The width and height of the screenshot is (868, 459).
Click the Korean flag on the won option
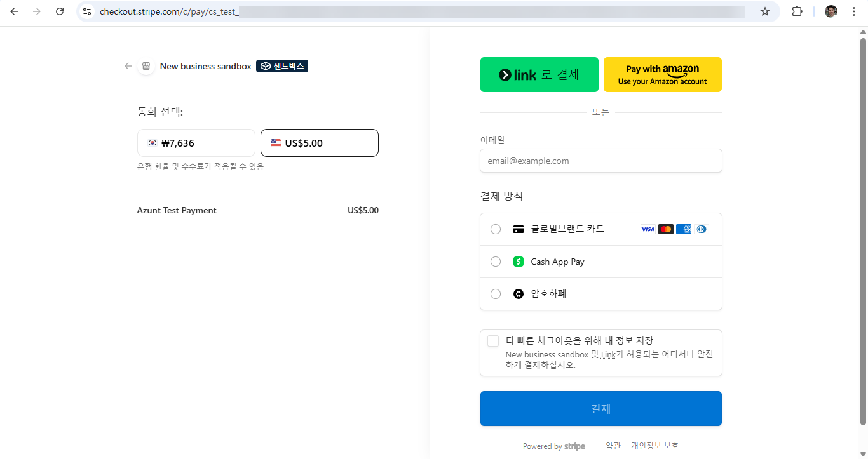pyautogui.click(x=152, y=143)
